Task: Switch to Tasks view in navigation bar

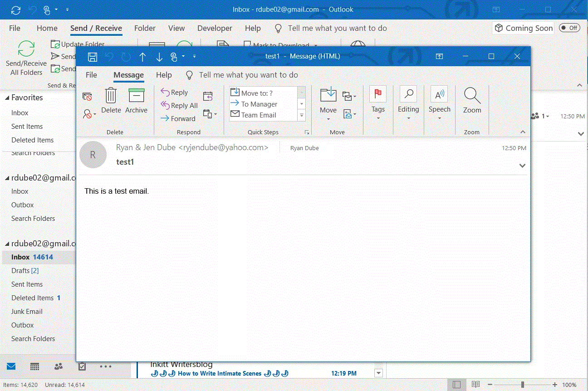Action: [x=82, y=367]
